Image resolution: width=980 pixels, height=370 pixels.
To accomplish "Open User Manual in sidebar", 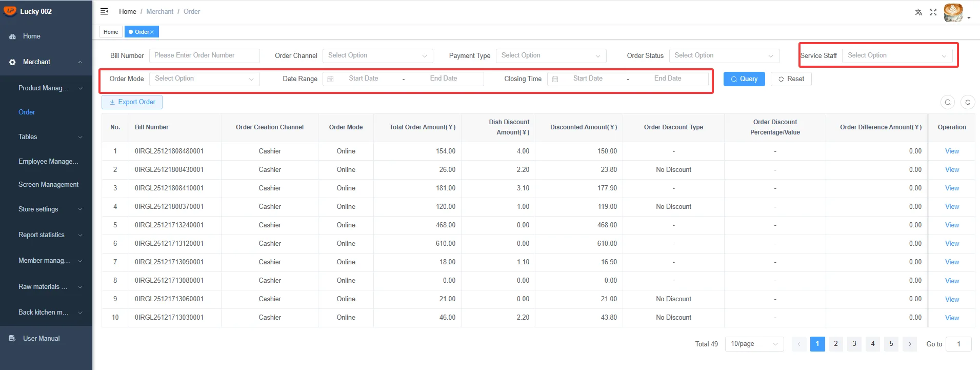I will (x=41, y=338).
